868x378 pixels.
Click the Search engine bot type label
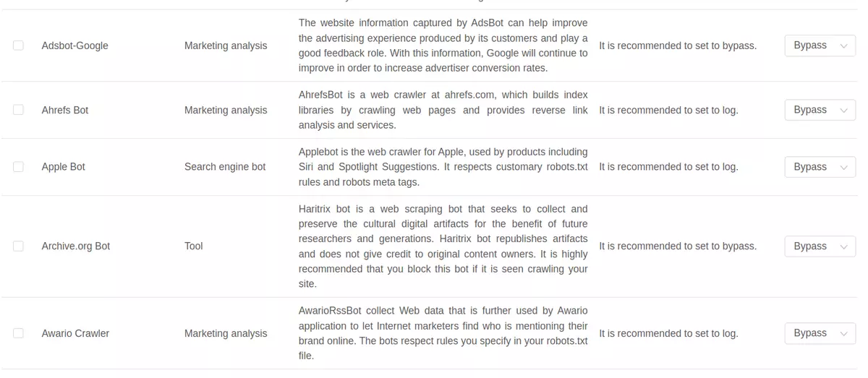coord(225,167)
